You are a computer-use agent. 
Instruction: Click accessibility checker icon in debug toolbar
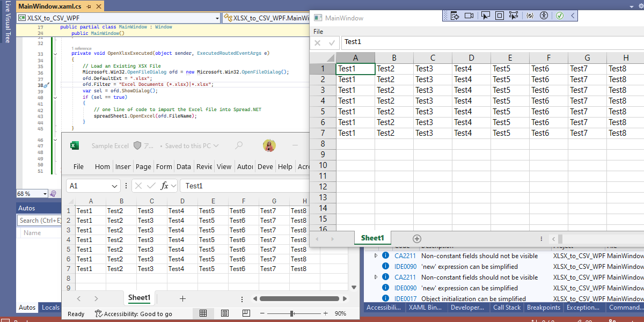tap(544, 16)
